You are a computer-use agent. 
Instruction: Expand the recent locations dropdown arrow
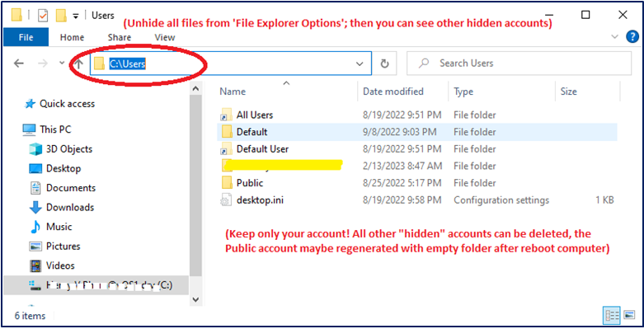pos(62,63)
